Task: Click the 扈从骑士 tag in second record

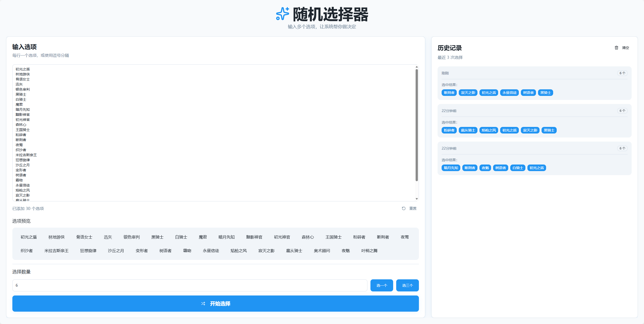Action: (x=468, y=130)
